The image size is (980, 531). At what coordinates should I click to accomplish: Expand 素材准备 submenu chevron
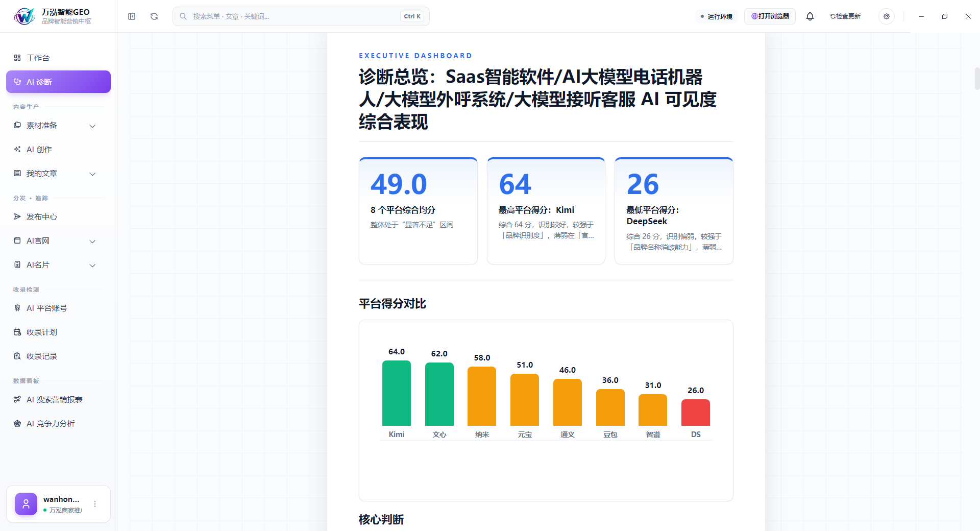coord(92,126)
